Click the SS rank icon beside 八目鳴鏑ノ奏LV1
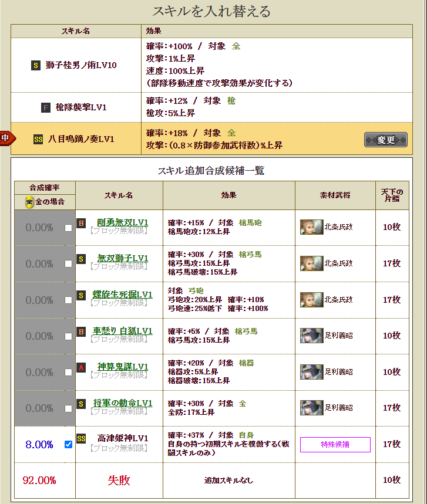Image resolution: width=427 pixels, height=504 pixels. tap(38, 140)
